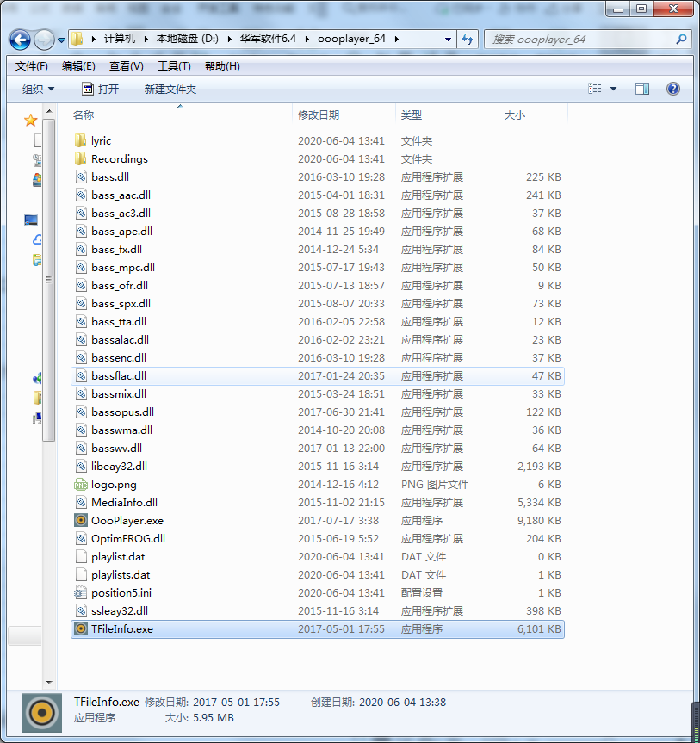This screenshot has height=743, width=700.
Task: Open the 编辑(E) menu
Action: [78, 66]
